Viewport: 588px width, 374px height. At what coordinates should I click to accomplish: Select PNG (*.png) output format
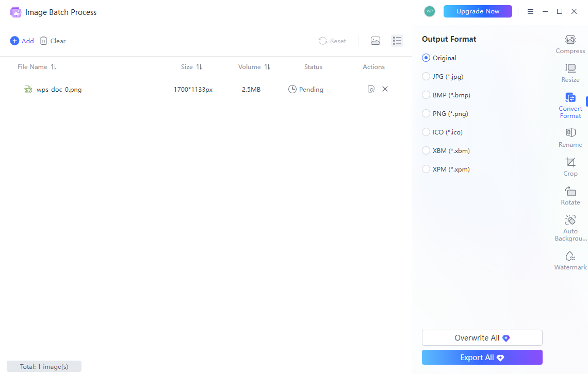click(x=445, y=113)
